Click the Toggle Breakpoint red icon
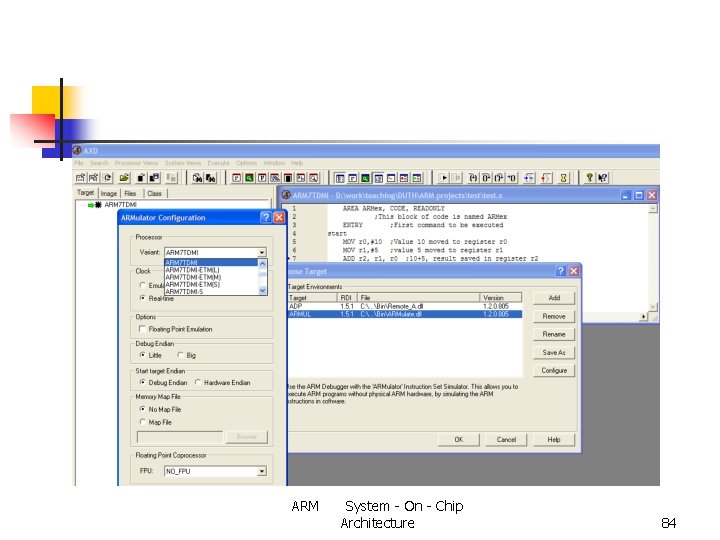This screenshot has height=540, width=720. (x=546, y=178)
